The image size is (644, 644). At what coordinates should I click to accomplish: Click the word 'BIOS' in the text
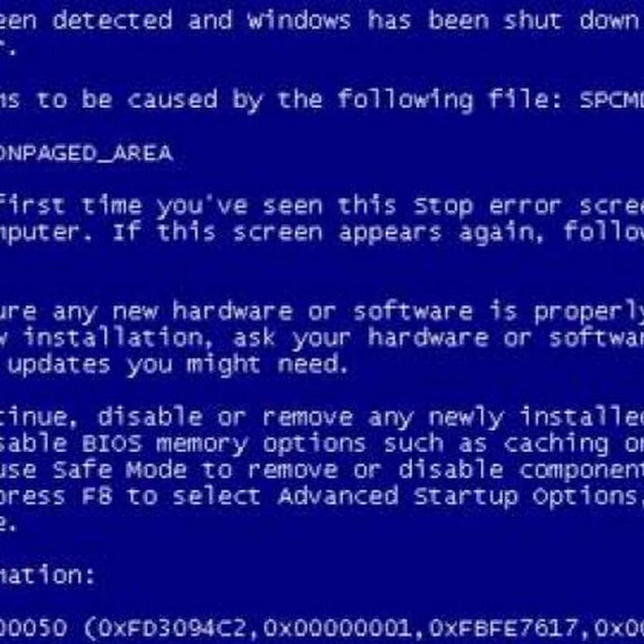[x=112, y=444]
